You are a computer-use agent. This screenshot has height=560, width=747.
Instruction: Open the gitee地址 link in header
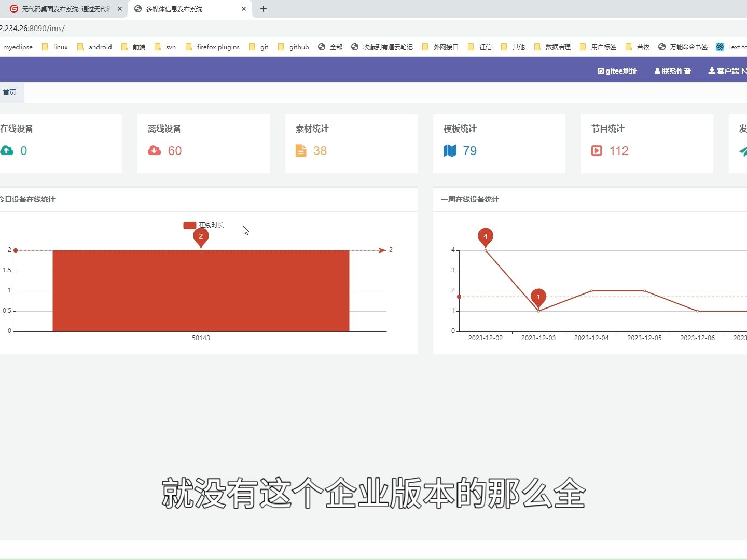point(617,71)
